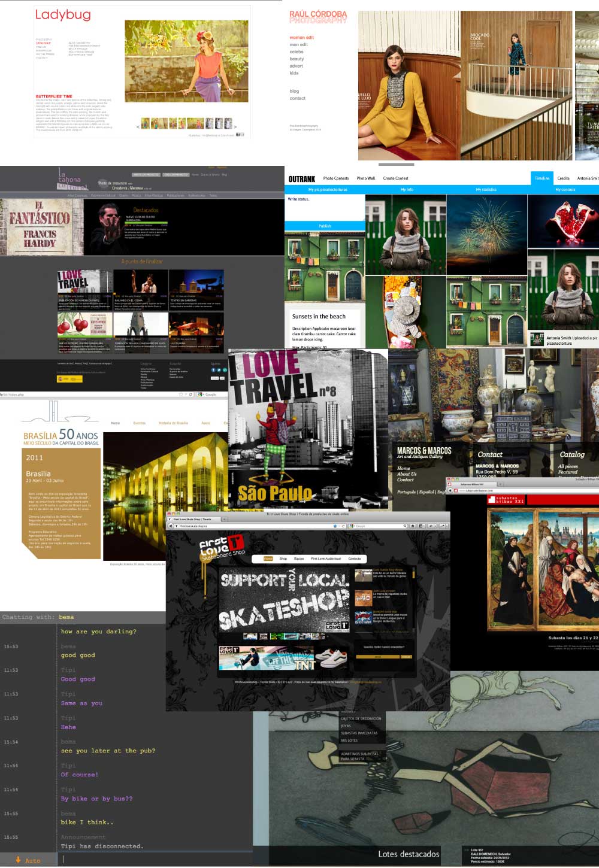Open the 'My statistics' tab
The image size is (599, 868).
486,190
